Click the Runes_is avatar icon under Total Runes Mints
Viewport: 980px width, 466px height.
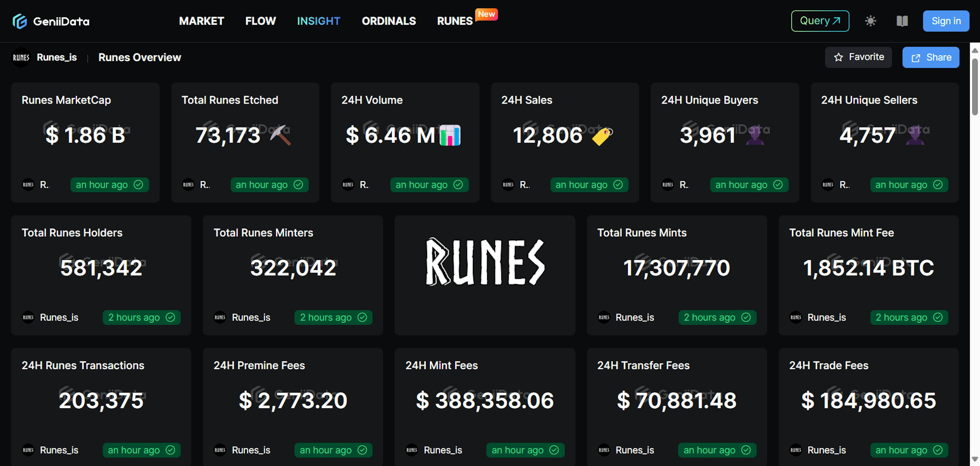click(604, 317)
